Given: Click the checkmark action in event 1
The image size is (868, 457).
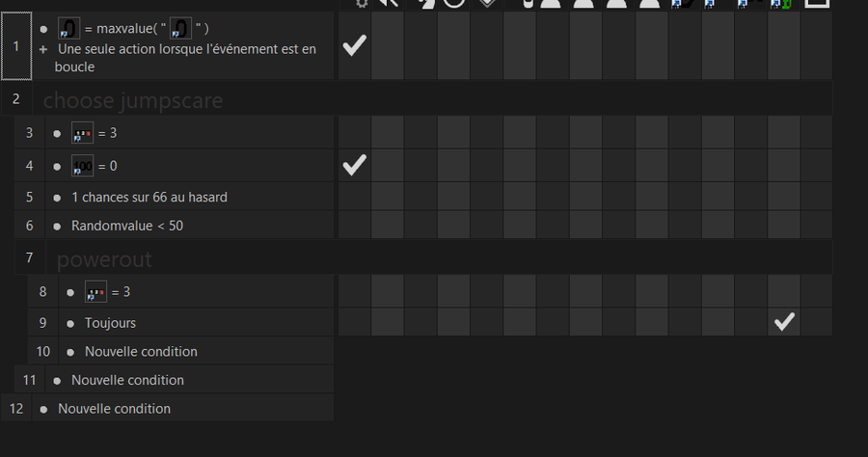Looking at the screenshot, I should (354, 45).
